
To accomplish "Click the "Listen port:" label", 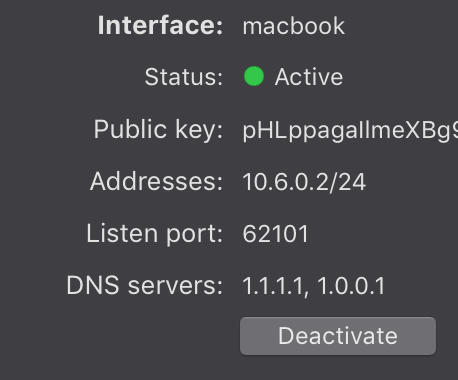I will (x=155, y=234).
